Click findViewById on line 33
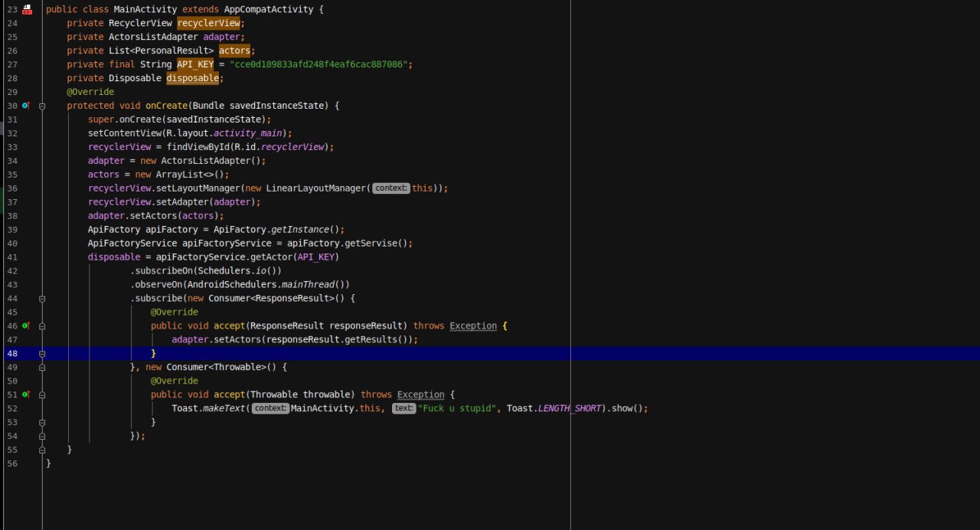980x530 pixels. [x=198, y=147]
